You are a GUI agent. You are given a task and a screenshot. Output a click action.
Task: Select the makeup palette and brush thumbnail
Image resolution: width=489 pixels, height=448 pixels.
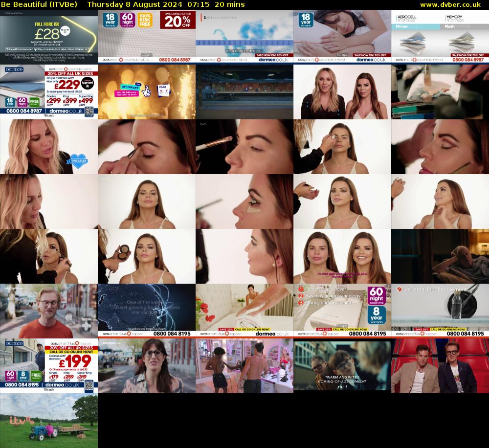(440, 91)
